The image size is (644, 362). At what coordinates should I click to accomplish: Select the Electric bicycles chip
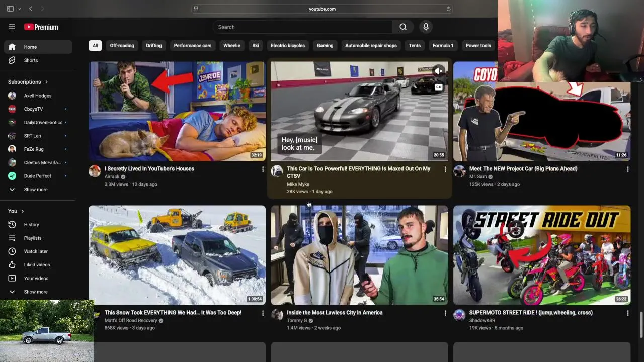pyautogui.click(x=288, y=46)
